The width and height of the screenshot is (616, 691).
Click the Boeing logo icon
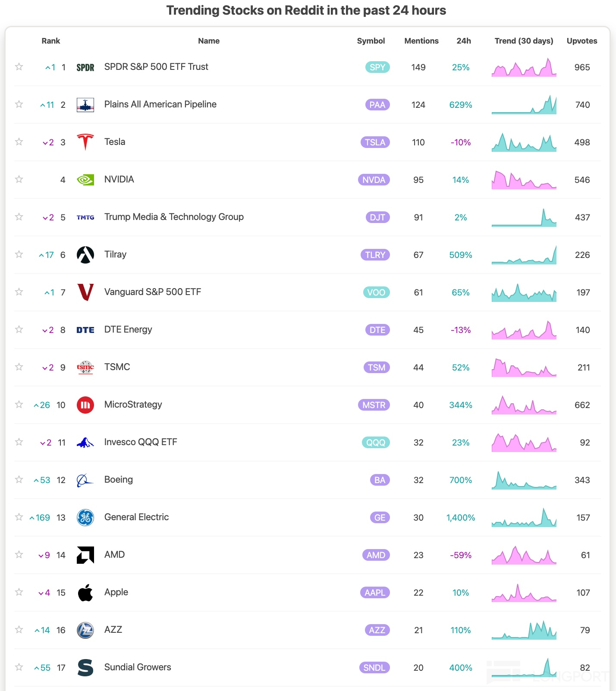pos(85,480)
